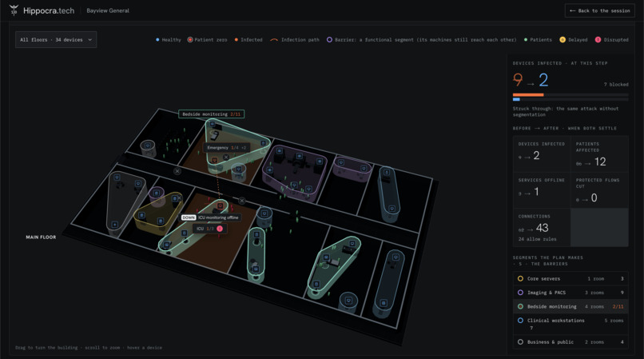644x359 pixels.
Task: Select the bottom device in the lower-right blue pill
Action: coord(384,303)
